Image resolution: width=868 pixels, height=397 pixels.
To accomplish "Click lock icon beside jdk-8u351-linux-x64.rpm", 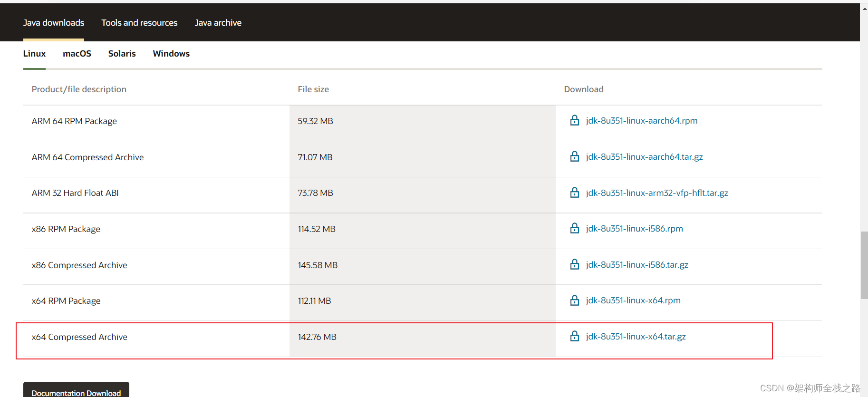I will click(574, 300).
